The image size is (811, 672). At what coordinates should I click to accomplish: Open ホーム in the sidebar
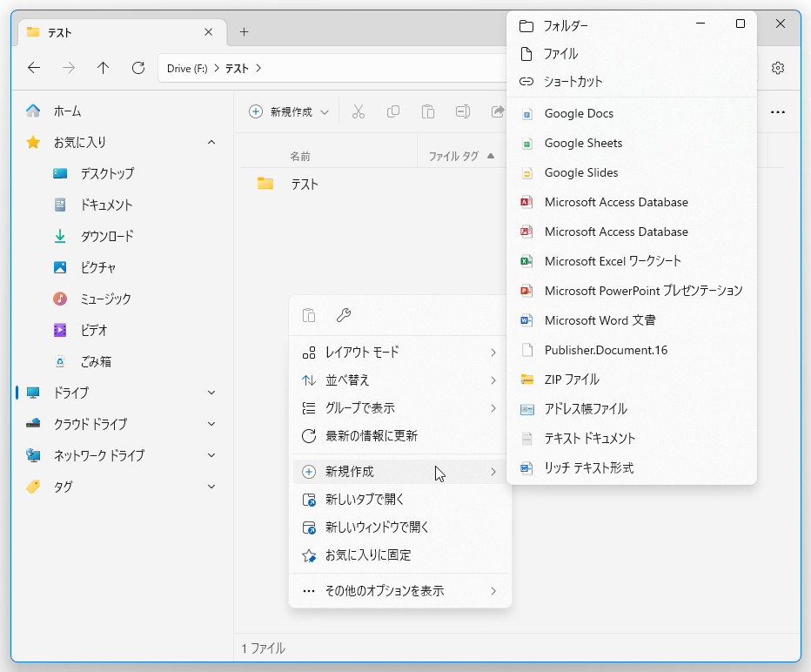pyautogui.click(x=123, y=111)
